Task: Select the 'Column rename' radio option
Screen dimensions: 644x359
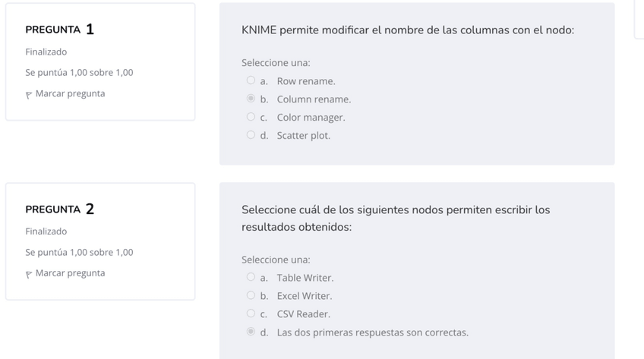Action: pos(251,99)
